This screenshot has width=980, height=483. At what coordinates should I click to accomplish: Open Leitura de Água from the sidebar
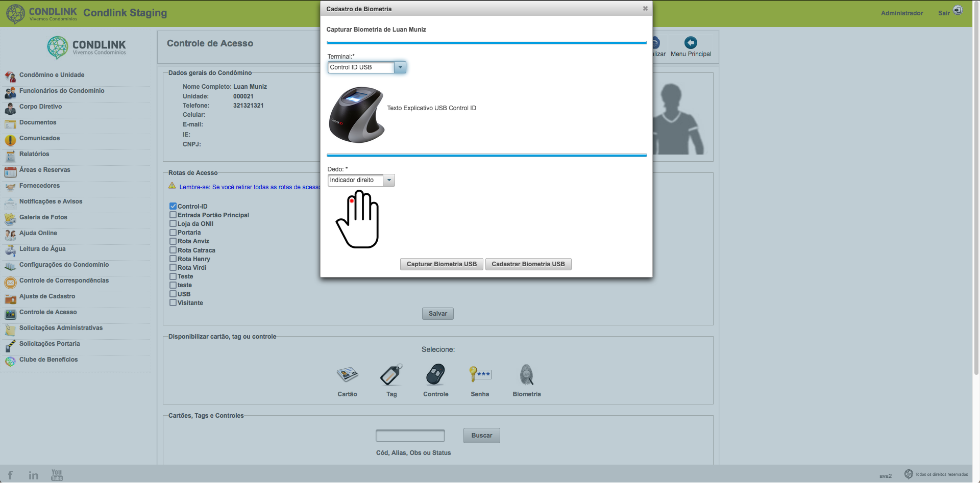pos(42,249)
